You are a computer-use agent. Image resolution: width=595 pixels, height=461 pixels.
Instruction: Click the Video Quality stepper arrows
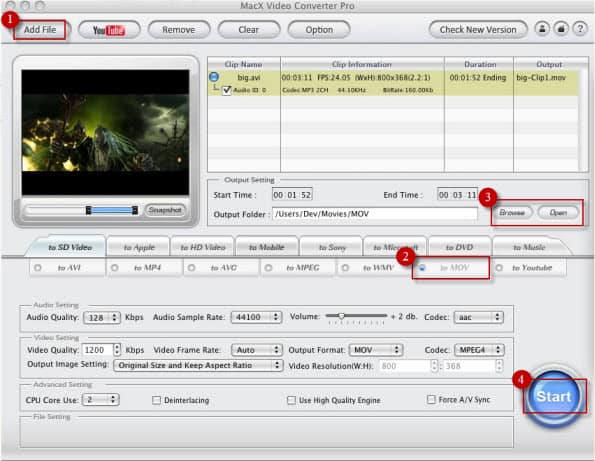tap(117, 349)
